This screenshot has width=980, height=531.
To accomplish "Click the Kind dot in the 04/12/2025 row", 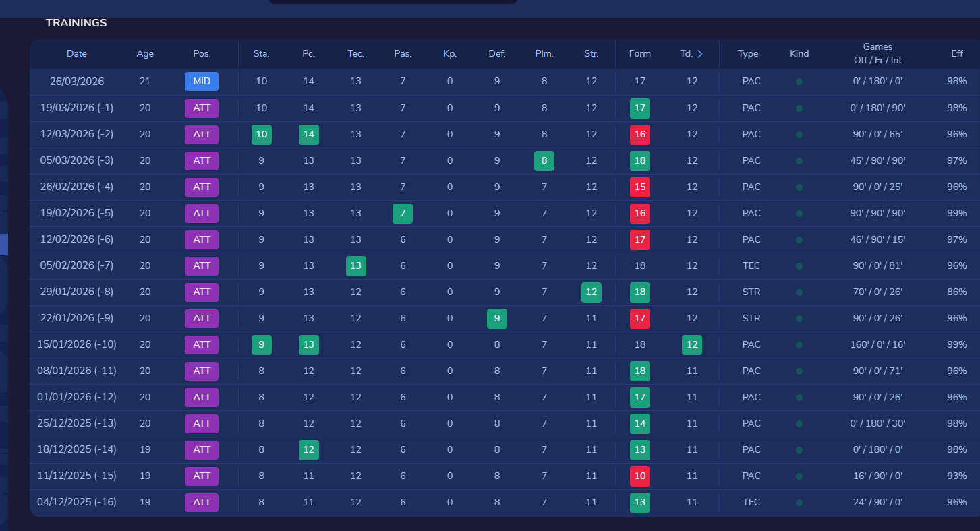I will pyautogui.click(x=799, y=503).
